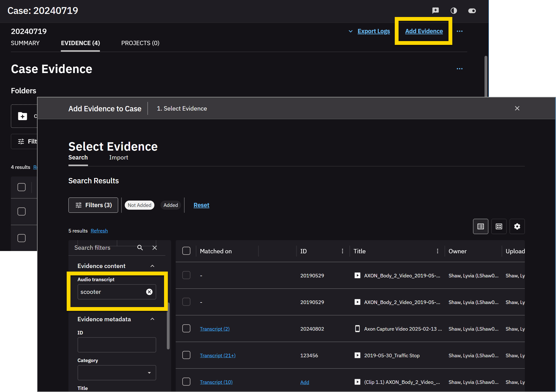Click the Add Evidence link
This screenshot has height=392, width=556.
pos(424,31)
